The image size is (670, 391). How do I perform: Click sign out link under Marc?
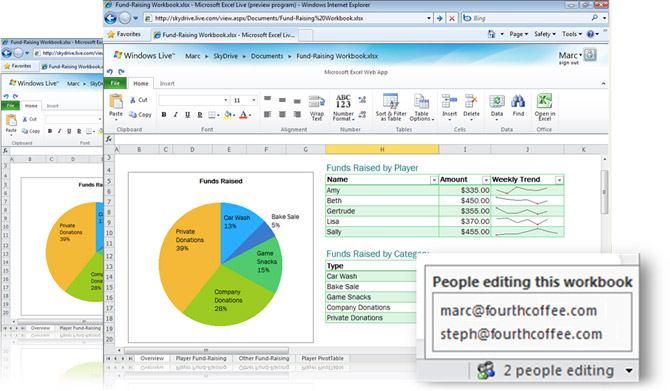coord(568,63)
